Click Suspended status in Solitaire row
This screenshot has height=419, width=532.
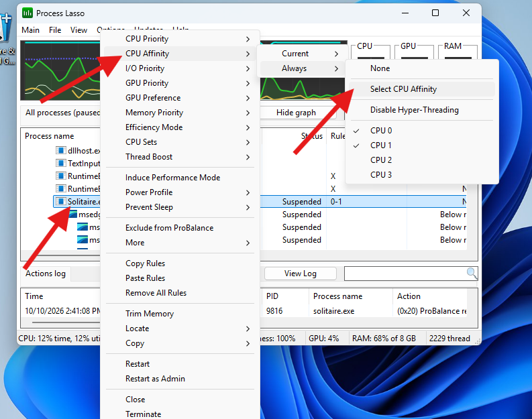pos(302,202)
